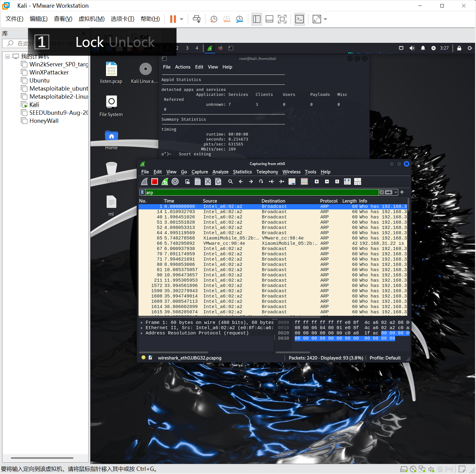
Task: Click Profile: Default in status bar
Action: click(385, 358)
